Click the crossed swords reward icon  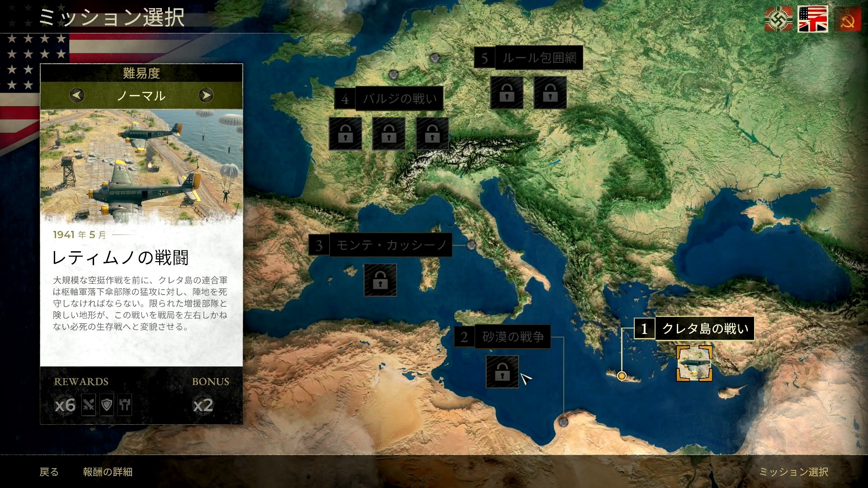tap(89, 405)
